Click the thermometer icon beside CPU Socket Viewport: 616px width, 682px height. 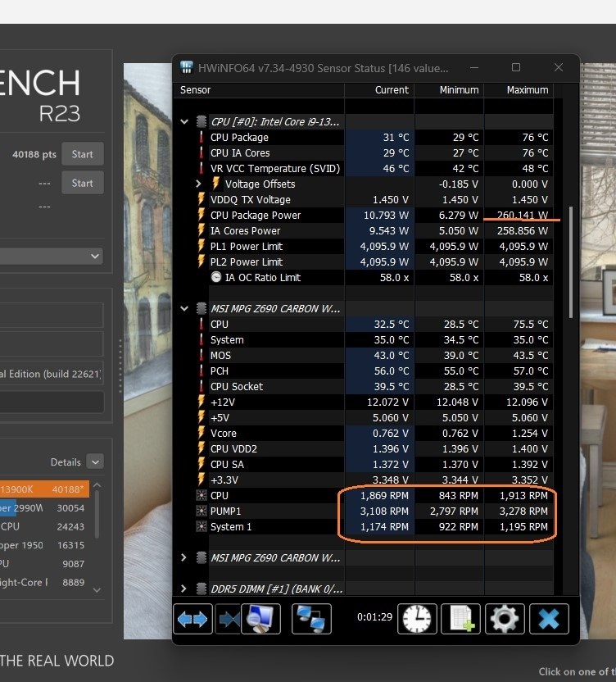(x=201, y=386)
